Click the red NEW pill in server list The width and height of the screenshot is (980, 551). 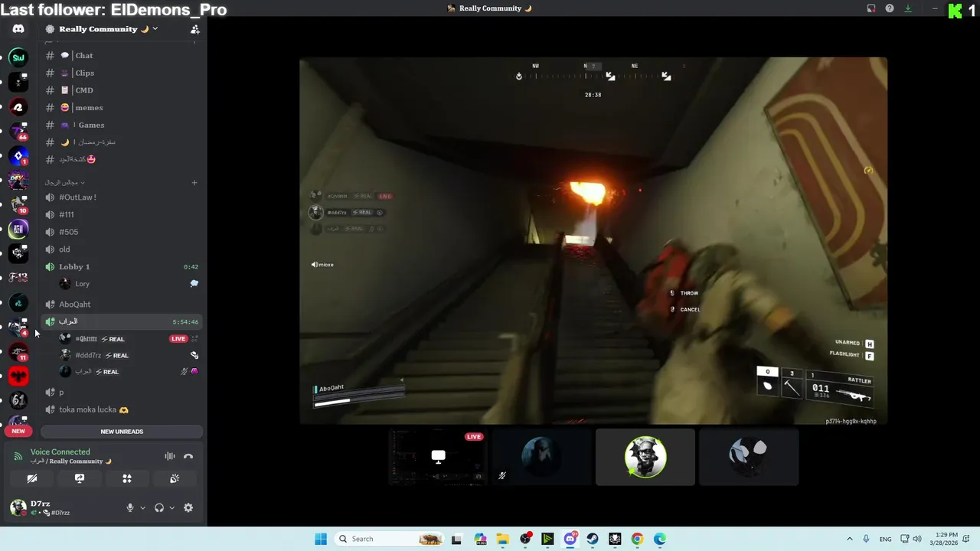18,431
